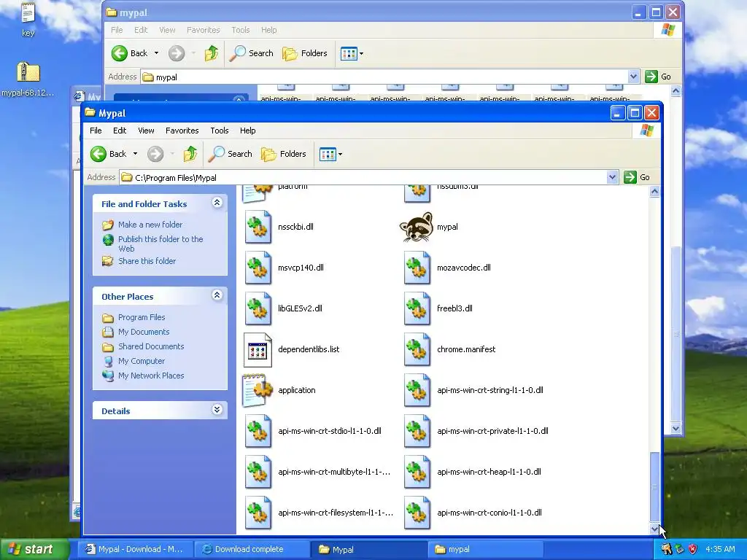Image resolution: width=747 pixels, height=560 pixels.
Task: Select api-ms-win-crt-stdio-l1-1-0.dll icon
Action: 258,432
